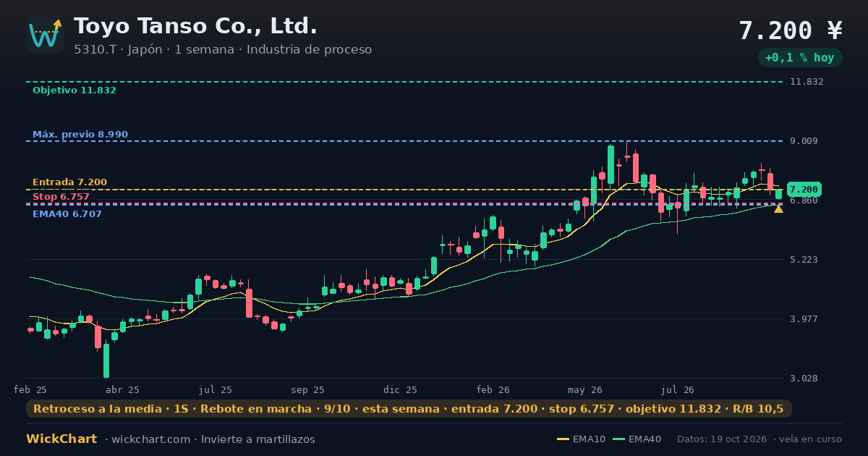
Task: Click the dic 25 date axis label
Action: click(401, 389)
